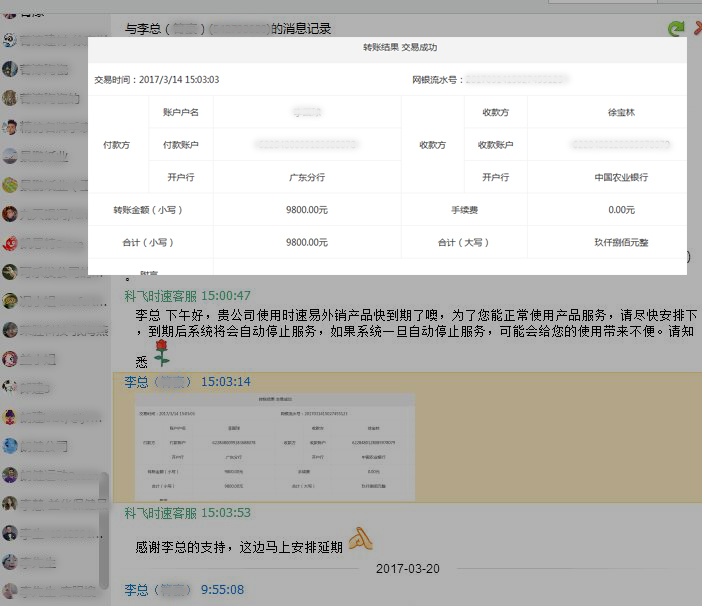Click the praying hands emoji

coord(360,540)
